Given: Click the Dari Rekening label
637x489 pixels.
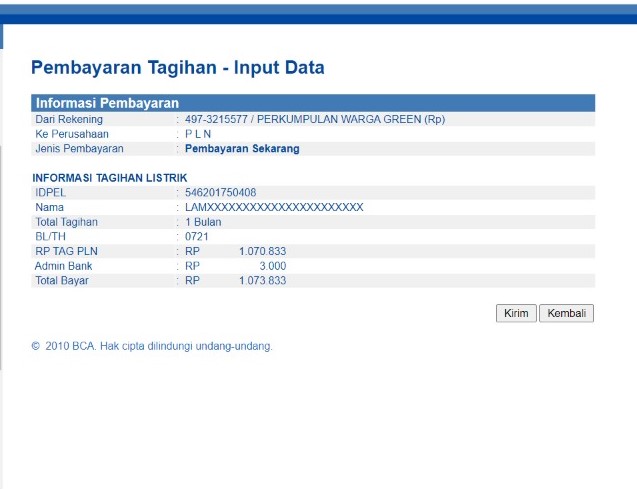Looking at the screenshot, I should point(69,120).
